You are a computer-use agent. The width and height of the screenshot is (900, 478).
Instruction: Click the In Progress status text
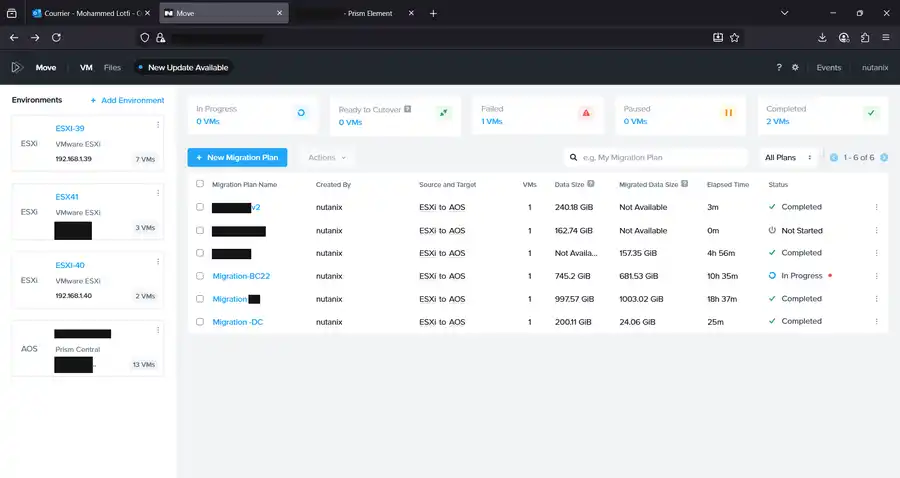(801, 276)
